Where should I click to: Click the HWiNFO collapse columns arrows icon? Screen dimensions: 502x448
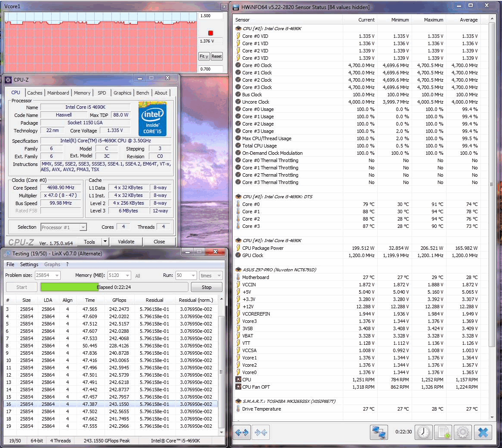pos(261,433)
